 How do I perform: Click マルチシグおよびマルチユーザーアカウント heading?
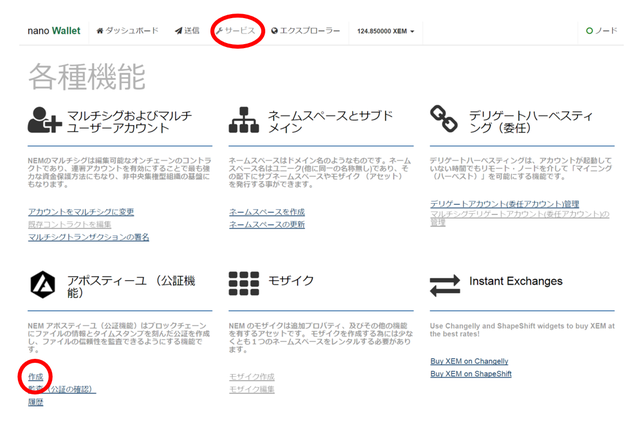[129, 122]
